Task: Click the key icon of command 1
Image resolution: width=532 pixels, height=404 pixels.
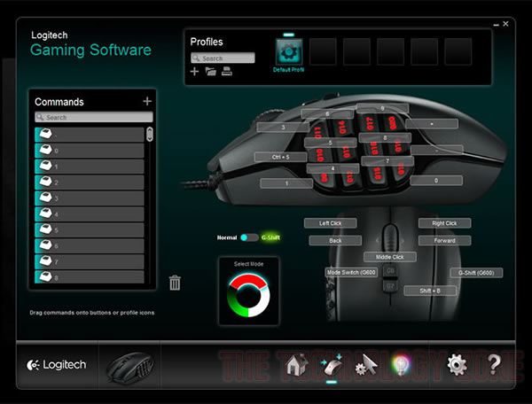Action: (x=45, y=166)
